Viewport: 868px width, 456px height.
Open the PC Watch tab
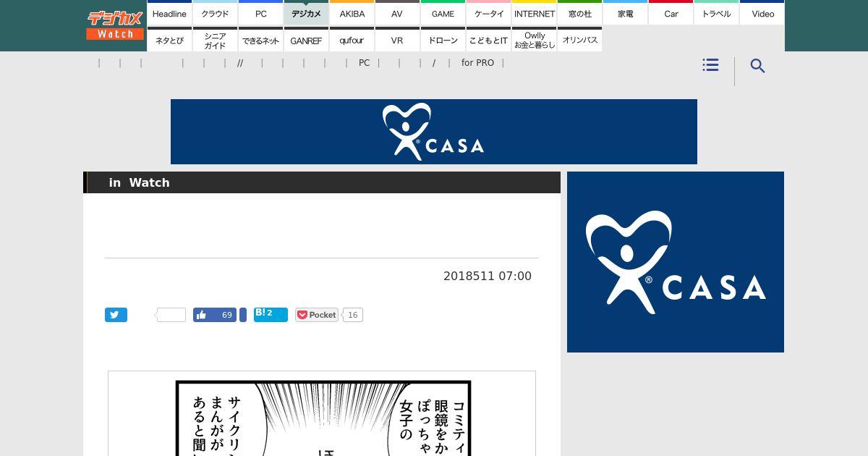(x=260, y=13)
